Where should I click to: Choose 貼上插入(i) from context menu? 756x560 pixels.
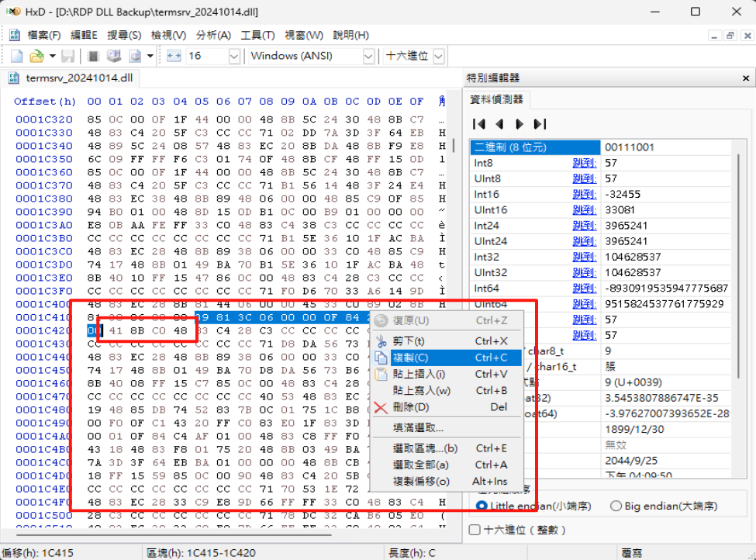coord(447,375)
